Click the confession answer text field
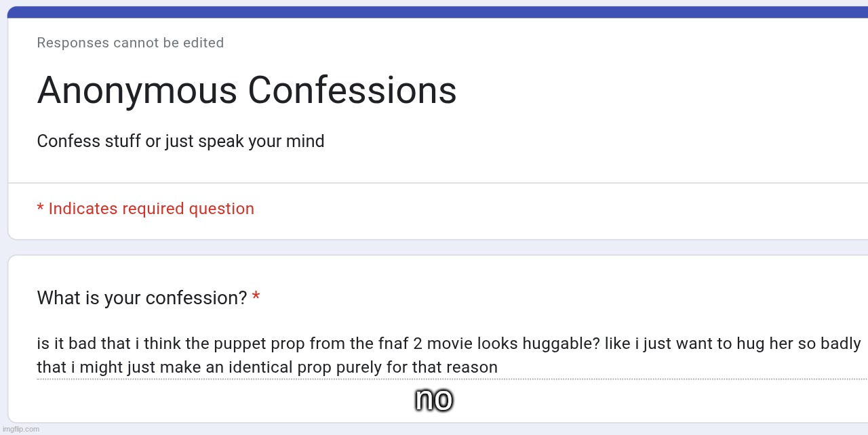The image size is (868, 435). tap(448, 356)
